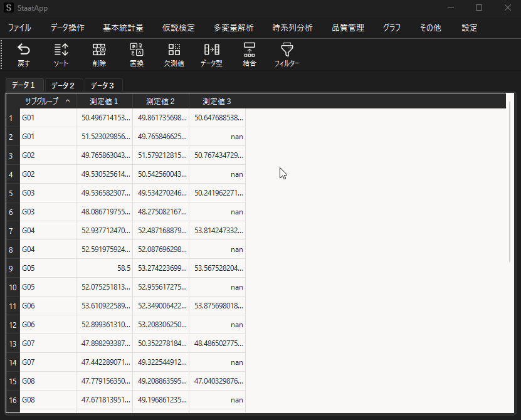Click the 欠測値 missing values icon
The width and height of the screenshot is (521, 420).
[x=174, y=55]
